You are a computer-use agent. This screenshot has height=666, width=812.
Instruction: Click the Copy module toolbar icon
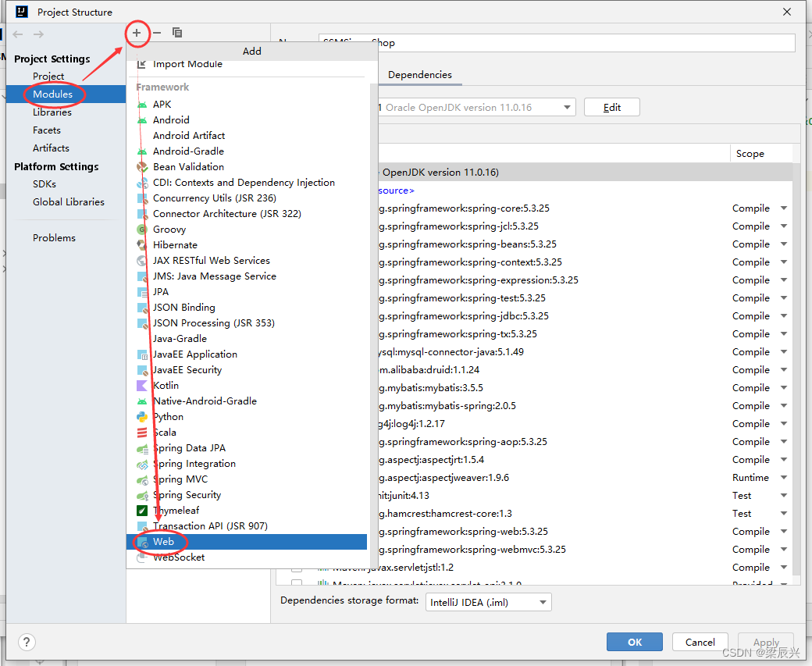177,33
